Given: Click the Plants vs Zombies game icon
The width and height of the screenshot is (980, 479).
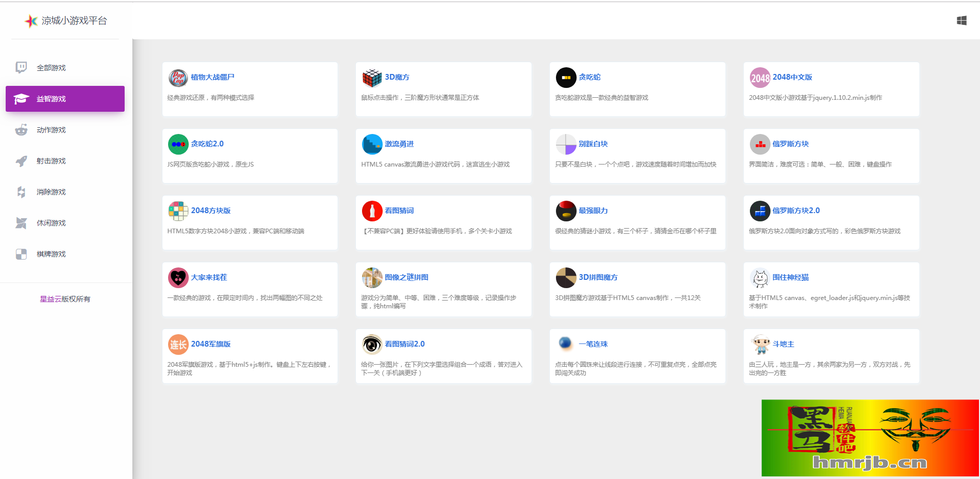Looking at the screenshot, I should click(178, 78).
